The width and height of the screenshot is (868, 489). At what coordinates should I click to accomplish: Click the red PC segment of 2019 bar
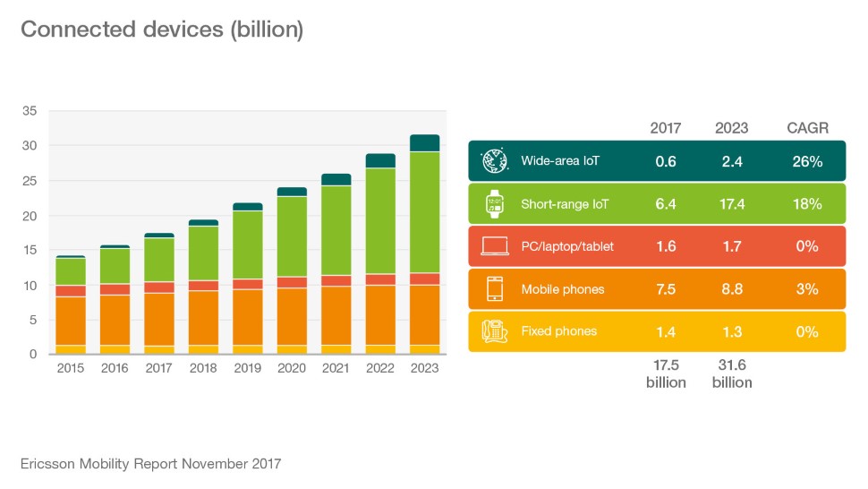click(x=249, y=284)
